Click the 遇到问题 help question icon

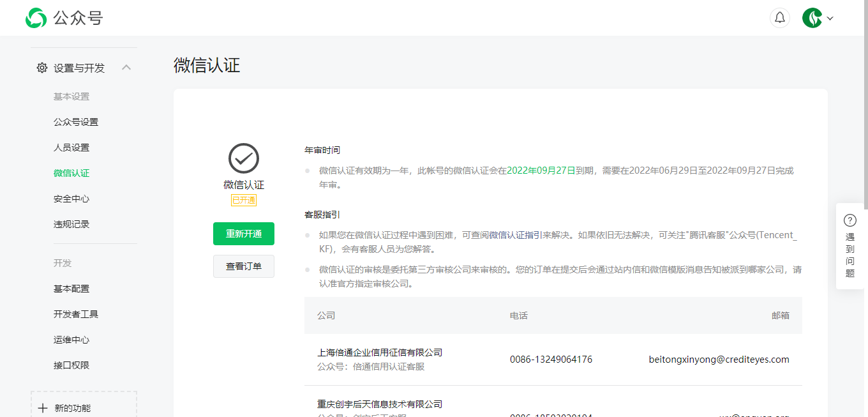pyautogui.click(x=850, y=220)
